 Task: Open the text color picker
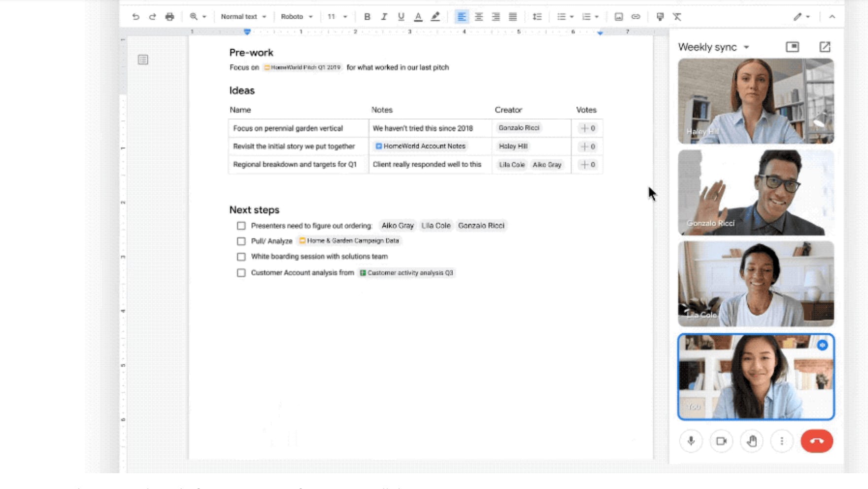[418, 16]
